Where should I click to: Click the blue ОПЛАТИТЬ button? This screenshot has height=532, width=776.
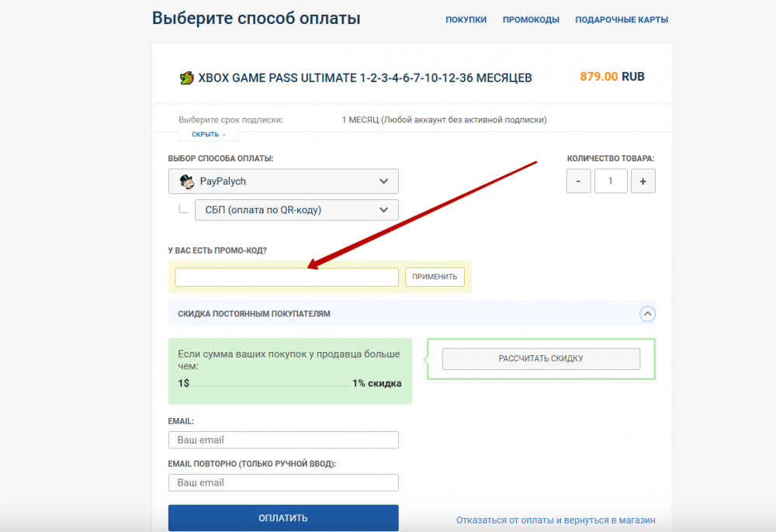283,518
